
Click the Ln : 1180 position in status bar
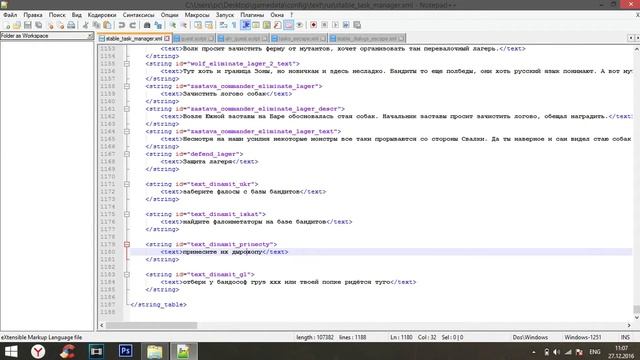click(401, 338)
